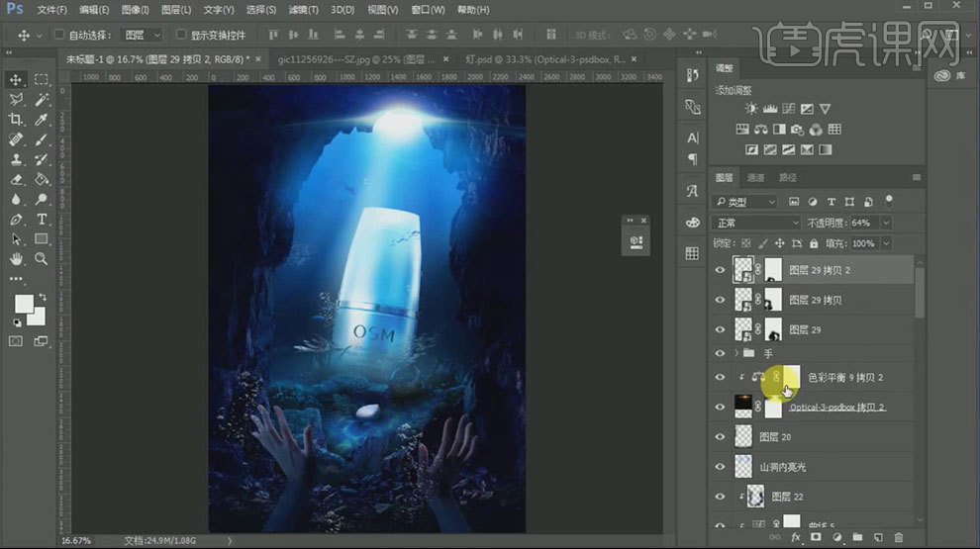
Task: Choose the Zoom tool in toolbar
Action: 42,258
